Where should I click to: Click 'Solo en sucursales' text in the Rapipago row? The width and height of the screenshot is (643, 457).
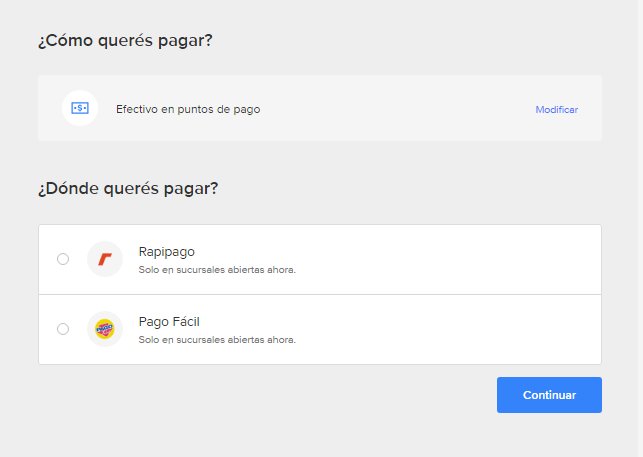tap(180, 270)
